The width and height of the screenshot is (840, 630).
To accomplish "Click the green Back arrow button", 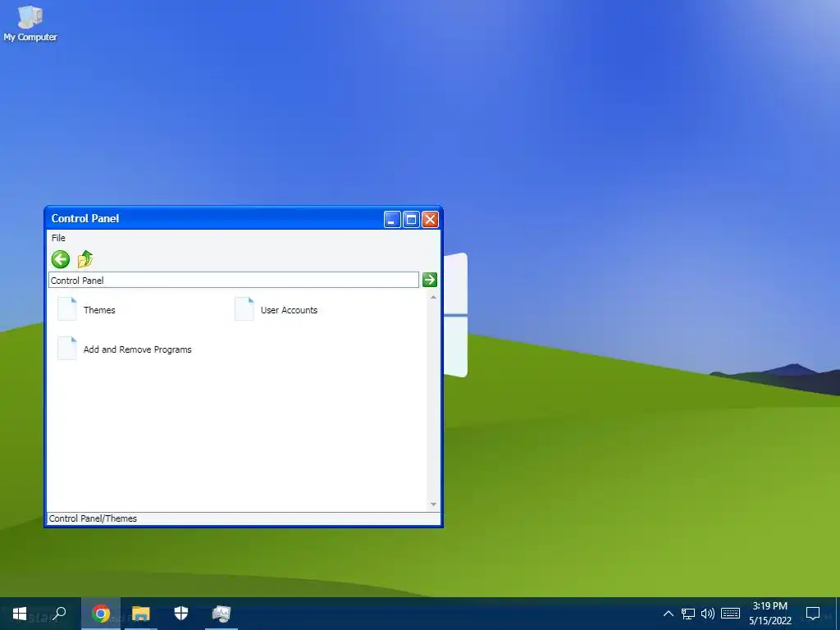I will pos(61,259).
